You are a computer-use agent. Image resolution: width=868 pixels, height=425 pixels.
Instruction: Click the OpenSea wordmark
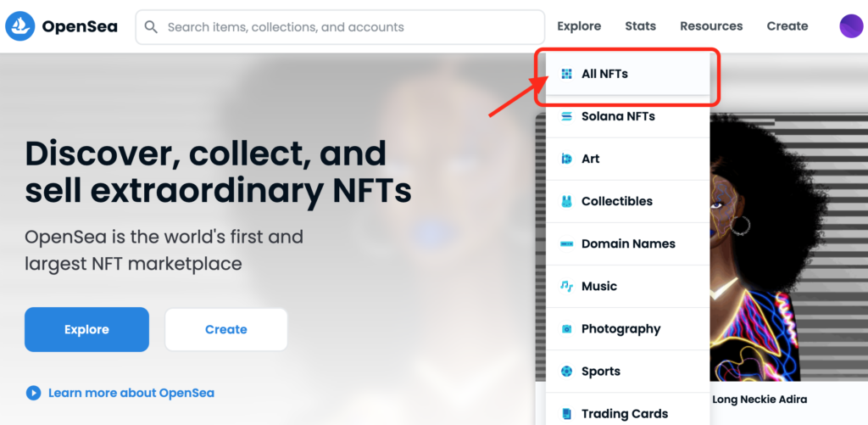pos(80,26)
